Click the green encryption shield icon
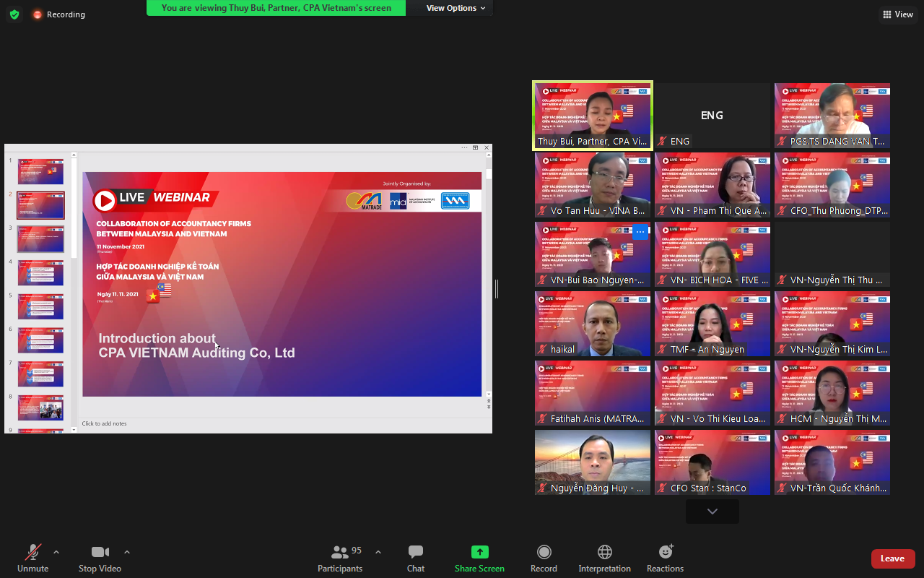 pyautogui.click(x=14, y=14)
